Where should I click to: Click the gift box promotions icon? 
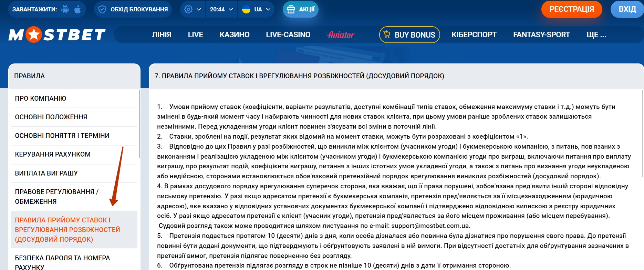tap(291, 9)
